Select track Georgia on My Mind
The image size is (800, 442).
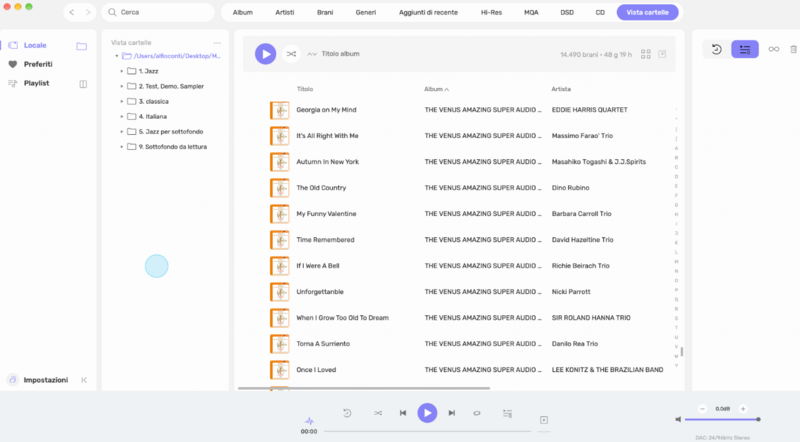pos(327,110)
